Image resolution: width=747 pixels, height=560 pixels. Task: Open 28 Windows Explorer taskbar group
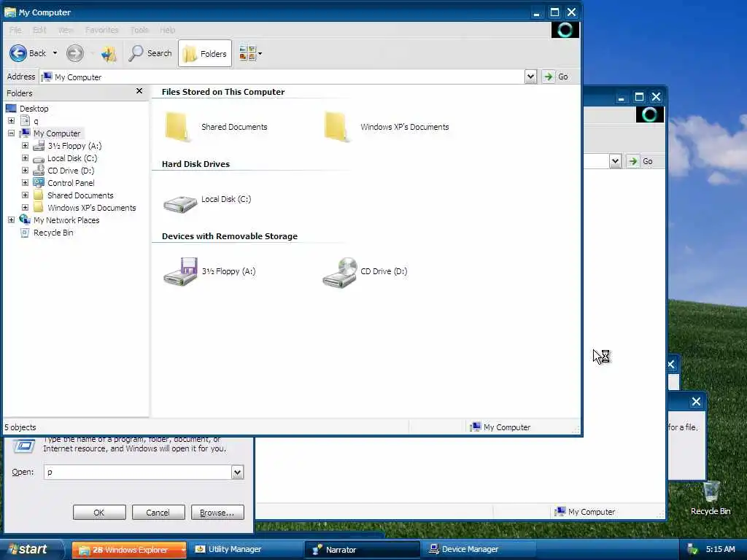click(x=129, y=550)
